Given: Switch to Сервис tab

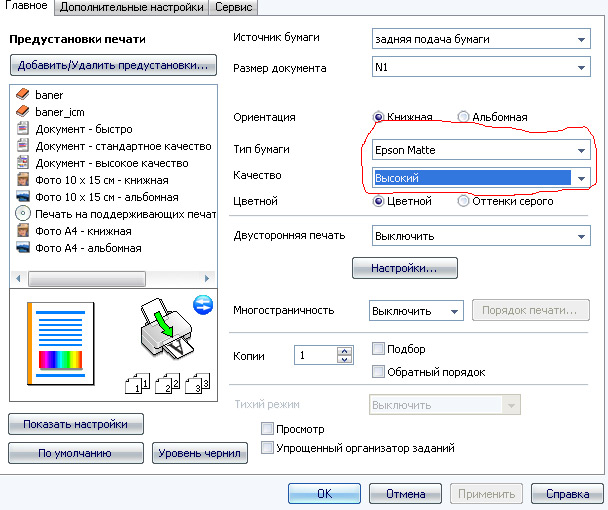Looking at the screenshot, I should 233,7.
